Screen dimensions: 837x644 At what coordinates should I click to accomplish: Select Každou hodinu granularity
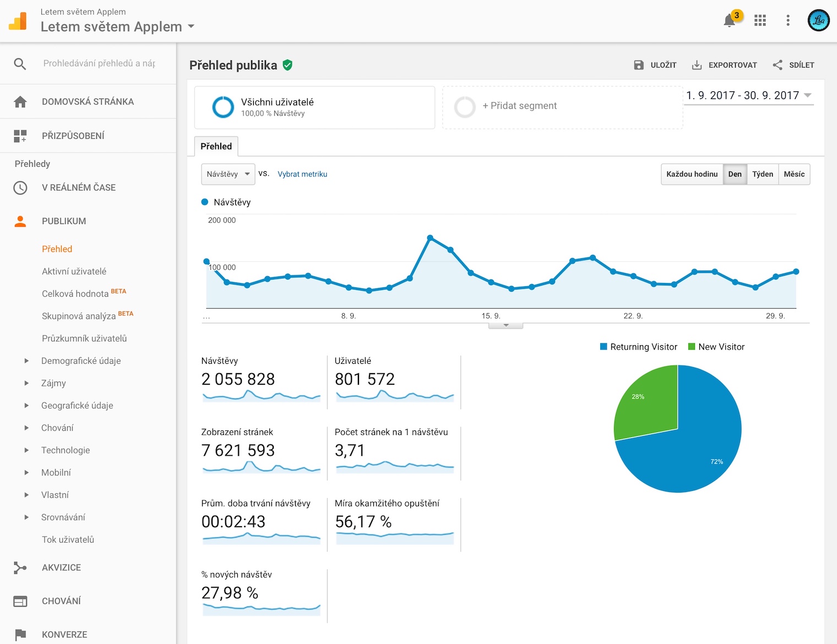point(692,174)
